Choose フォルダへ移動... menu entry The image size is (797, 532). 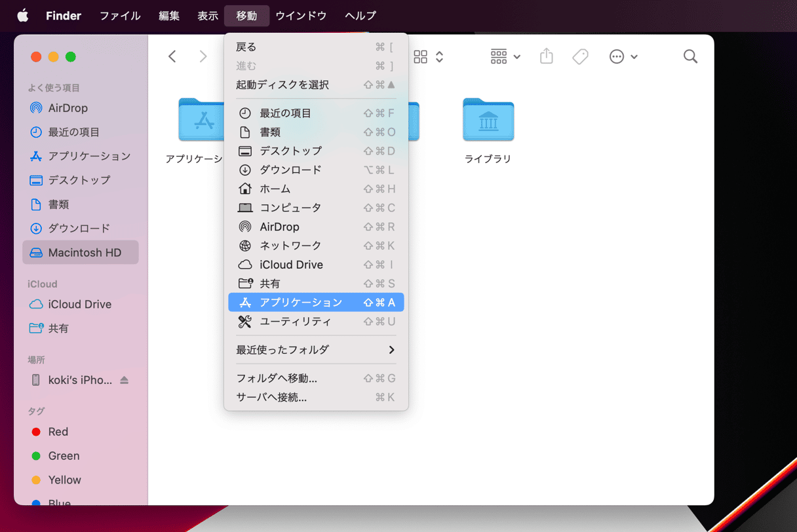pyautogui.click(x=316, y=378)
